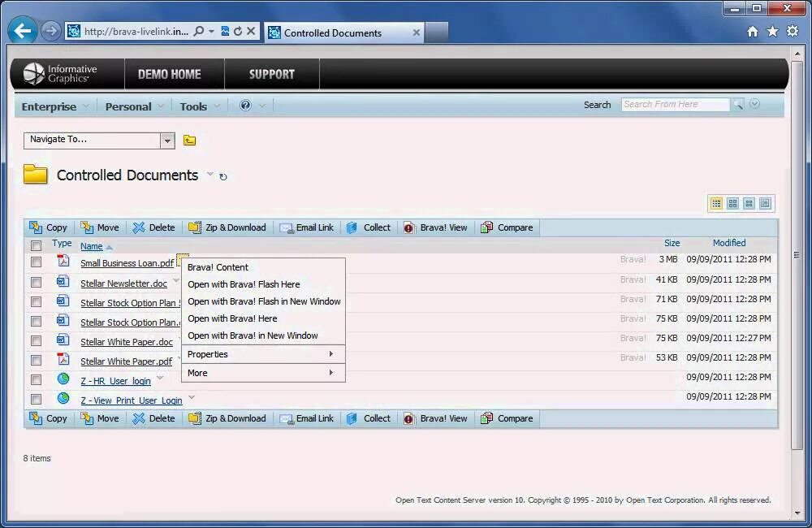Open browser settings gear
This screenshot has width=812, height=528.
793,31
